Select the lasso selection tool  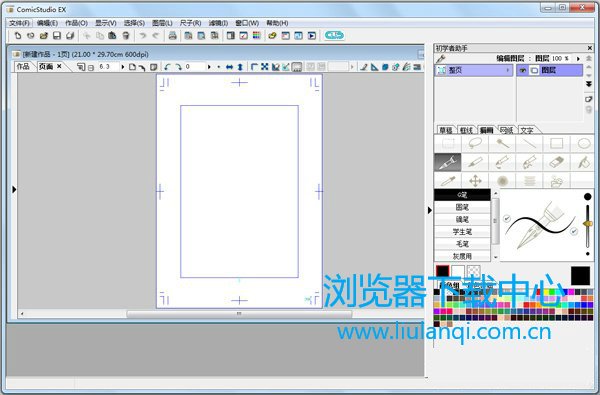pyautogui.click(x=475, y=144)
